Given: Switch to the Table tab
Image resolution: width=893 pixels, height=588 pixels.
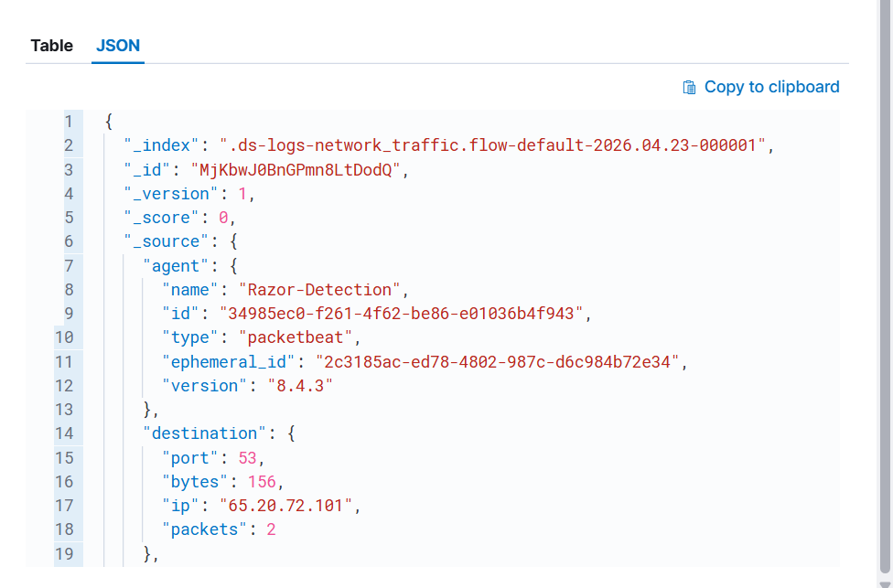Looking at the screenshot, I should (x=52, y=46).
